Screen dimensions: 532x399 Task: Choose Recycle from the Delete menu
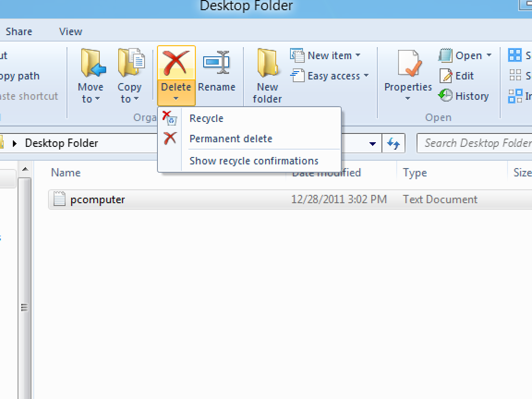(206, 118)
